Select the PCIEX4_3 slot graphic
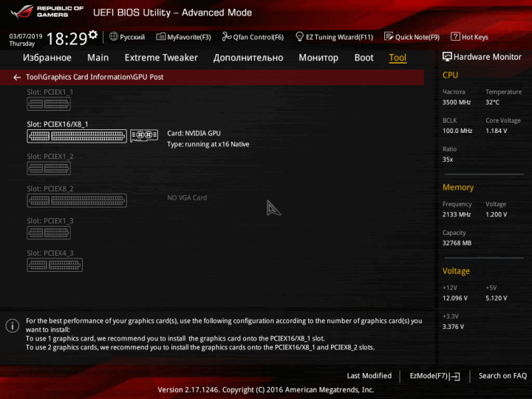The height and width of the screenshot is (399, 532). point(55,265)
